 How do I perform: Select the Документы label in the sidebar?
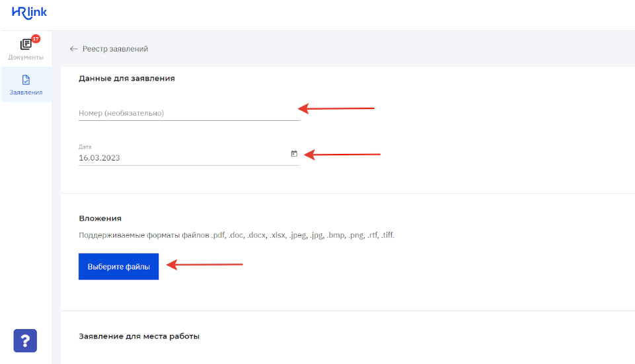click(26, 57)
